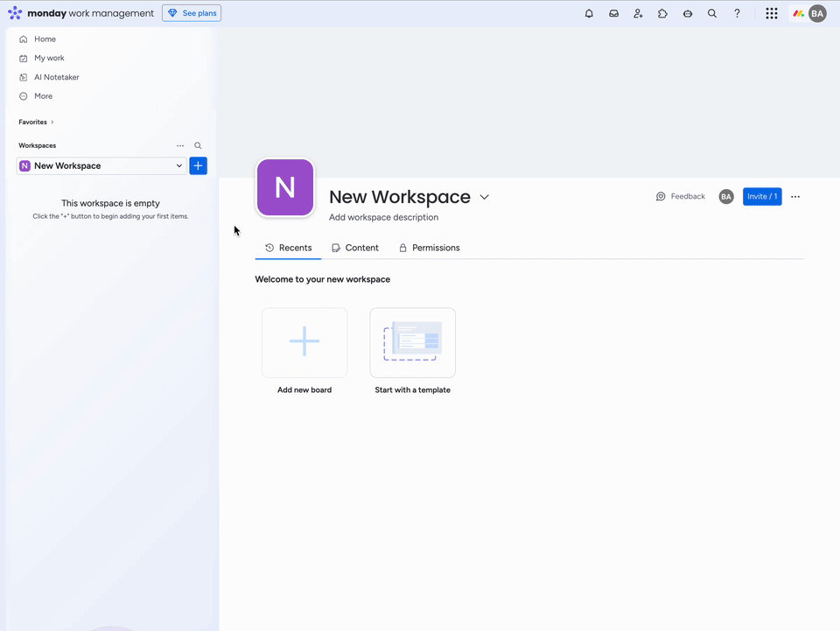The width and height of the screenshot is (840, 631).
Task: Click the invite members icon
Action: [638, 14]
